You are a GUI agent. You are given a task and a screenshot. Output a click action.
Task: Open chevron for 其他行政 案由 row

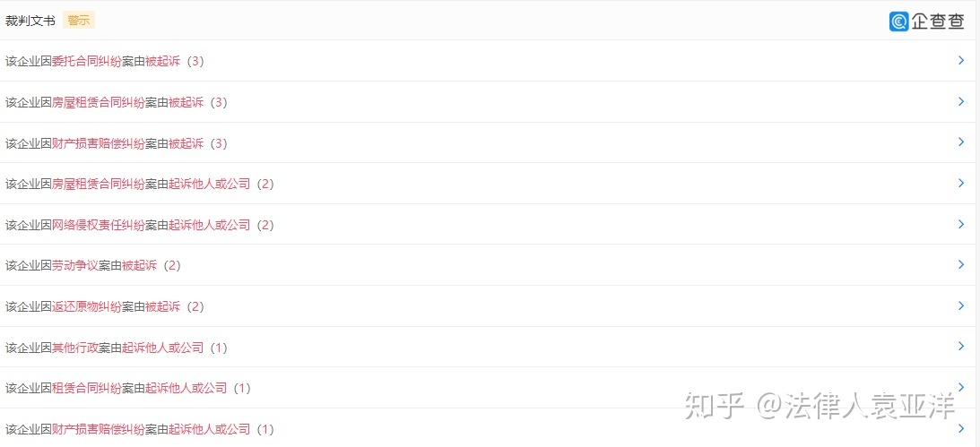click(x=961, y=347)
